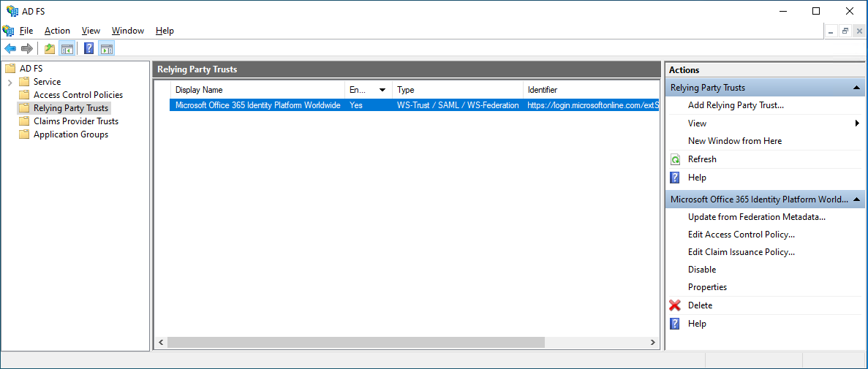Select the Microsoft Office 365 Identity Platform row
This screenshot has width=868, height=369.
[x=257, y=105]
